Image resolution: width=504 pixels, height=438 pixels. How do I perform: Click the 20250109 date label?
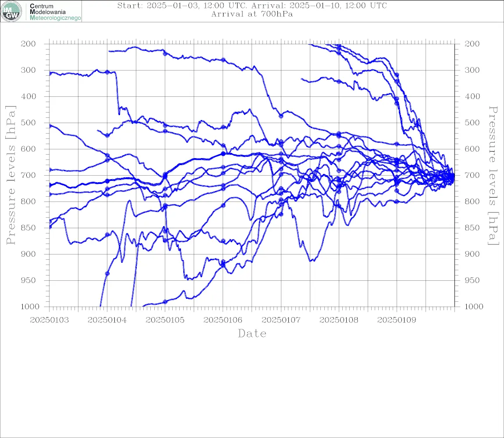pos(397,320)
